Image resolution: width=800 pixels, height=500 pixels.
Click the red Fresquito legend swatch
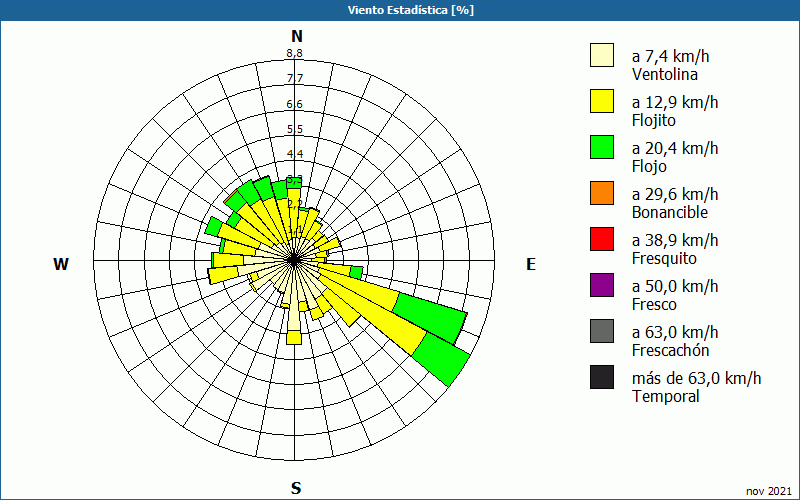click(x=602, y=239)
